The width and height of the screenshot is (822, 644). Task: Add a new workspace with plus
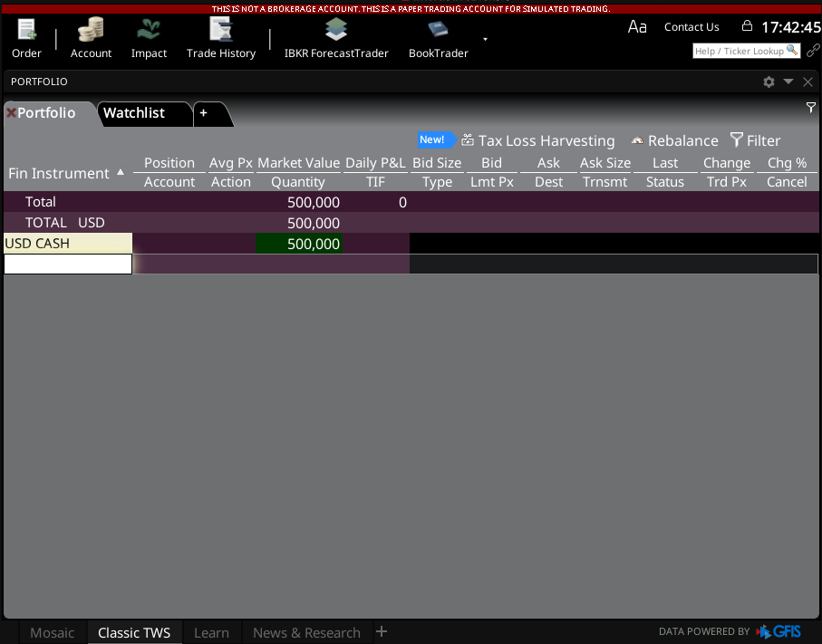coord(382,631)
